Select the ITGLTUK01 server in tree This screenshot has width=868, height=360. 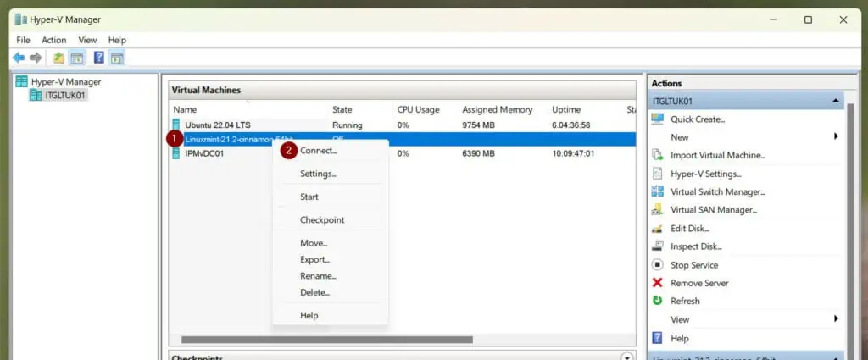pos(64,95)
